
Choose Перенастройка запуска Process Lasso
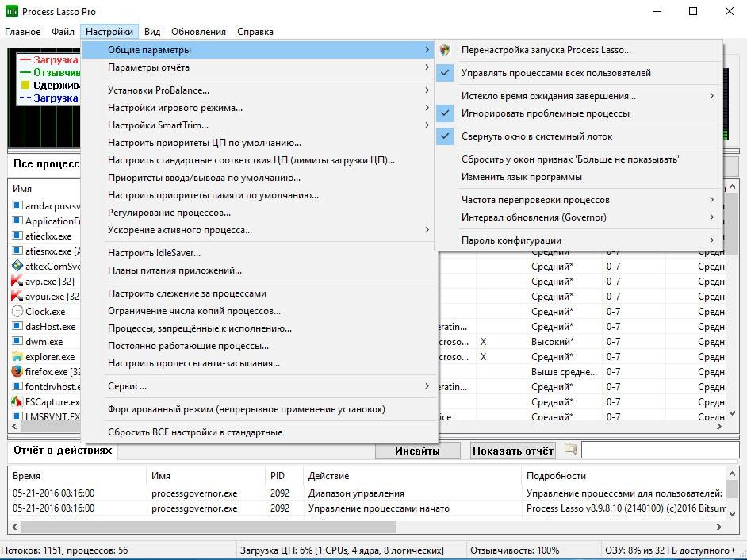(x=578, y=50)
